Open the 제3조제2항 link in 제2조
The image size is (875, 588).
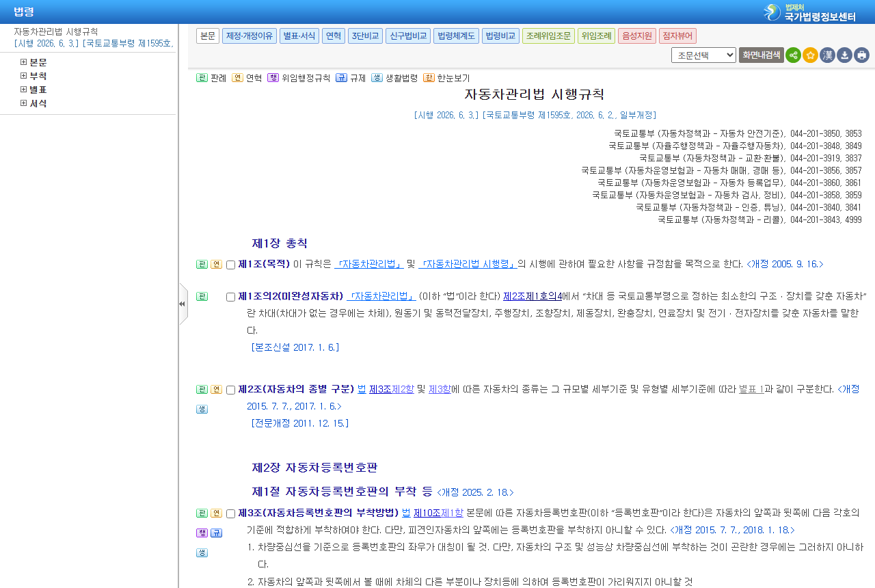pos(392,390)
